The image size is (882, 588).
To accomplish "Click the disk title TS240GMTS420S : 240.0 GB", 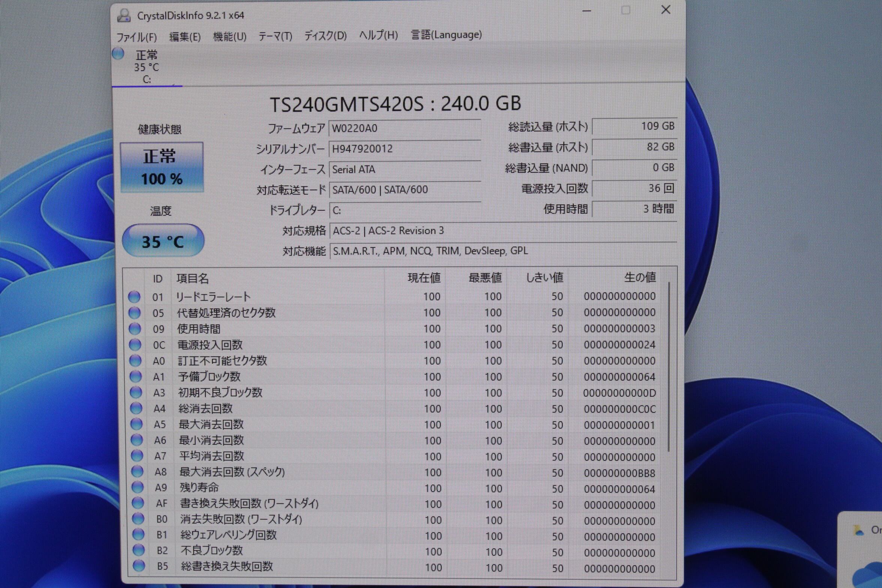I will coord(395,104).
